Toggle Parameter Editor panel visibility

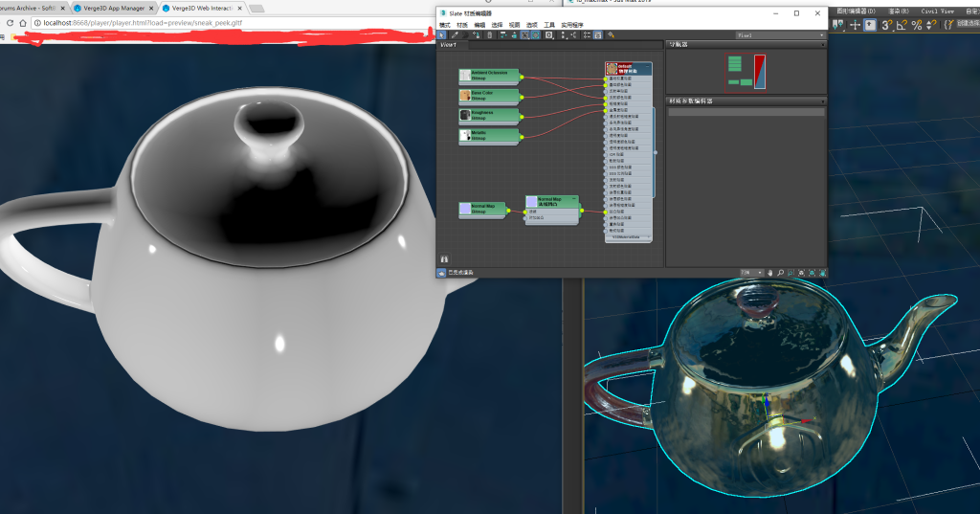pyautogui.click(x=597, y=35)
